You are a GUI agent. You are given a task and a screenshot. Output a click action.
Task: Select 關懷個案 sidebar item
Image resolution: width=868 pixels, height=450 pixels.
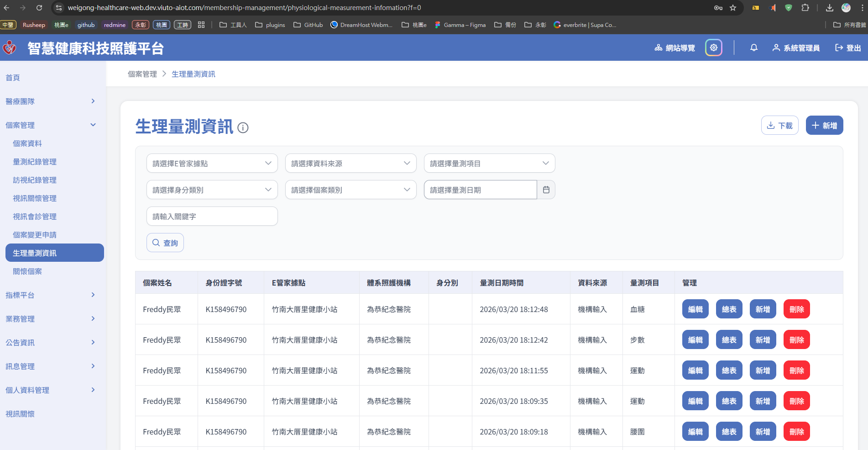(27, 271)
